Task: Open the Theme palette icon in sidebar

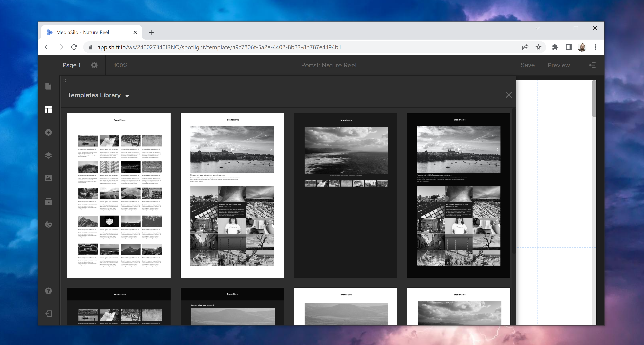Action: [48, 224]
